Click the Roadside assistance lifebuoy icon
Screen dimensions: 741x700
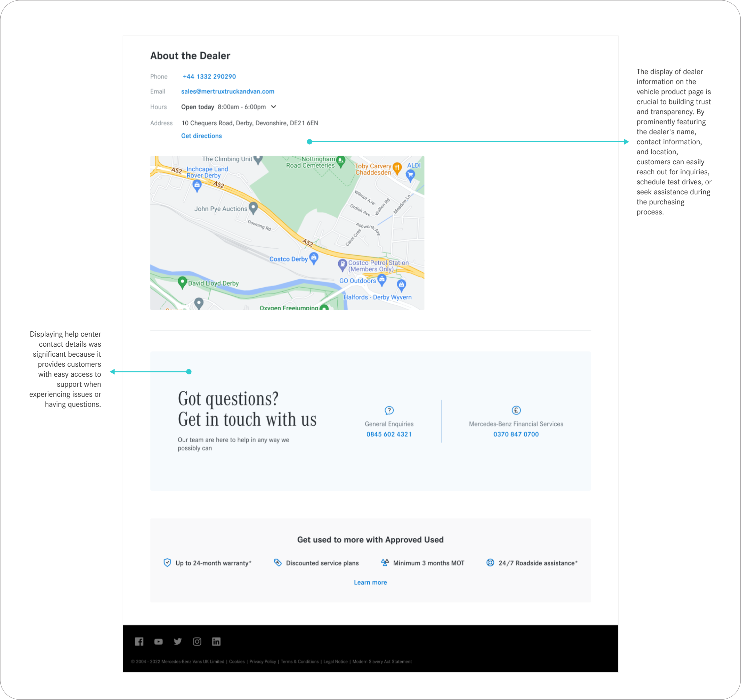[x=490, y=563]
